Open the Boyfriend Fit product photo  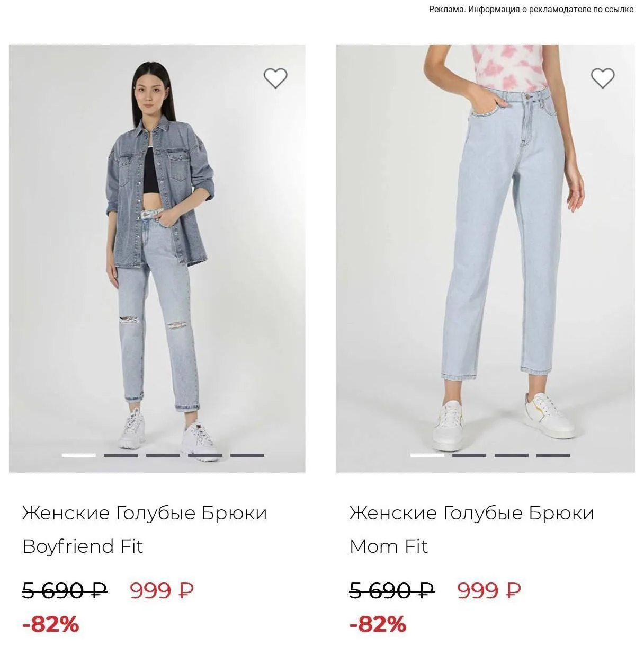[157, 259]
